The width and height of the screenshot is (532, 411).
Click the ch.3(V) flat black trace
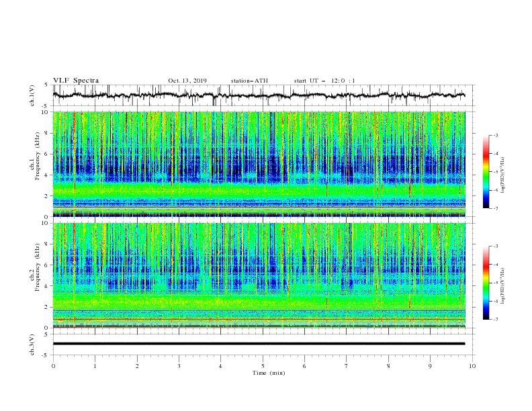pyautogui.click(x=259, y=344)
